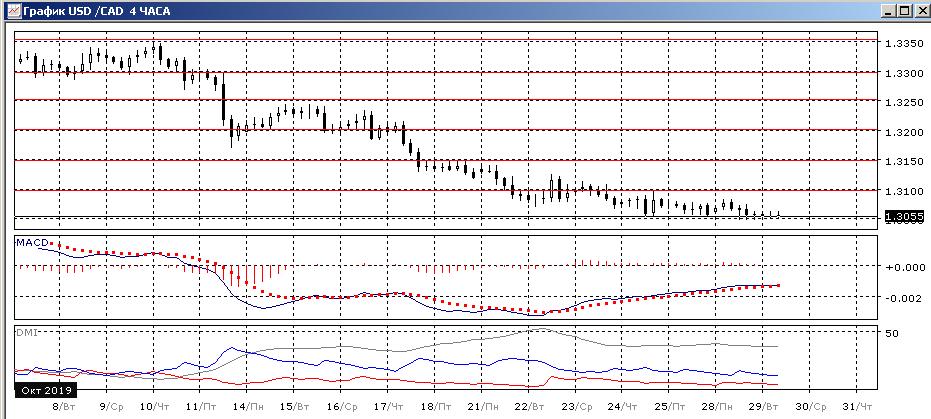The width and height of the screenshot is (931, 419).
Task: Click the current price marker 1.3055
Action: [x=902, y=217]
